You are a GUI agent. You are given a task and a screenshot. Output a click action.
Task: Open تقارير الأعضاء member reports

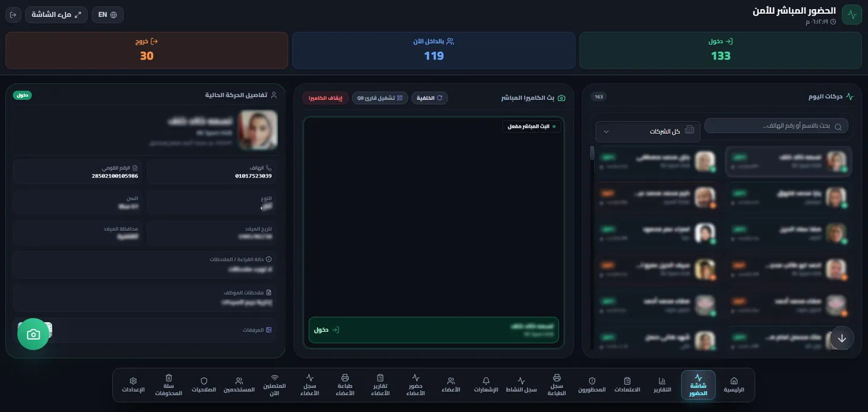(x=380, y=385)
